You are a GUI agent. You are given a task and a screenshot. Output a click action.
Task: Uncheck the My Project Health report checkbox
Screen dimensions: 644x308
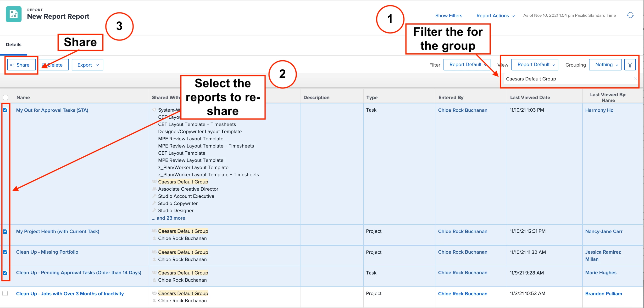[x=5, y=231]
